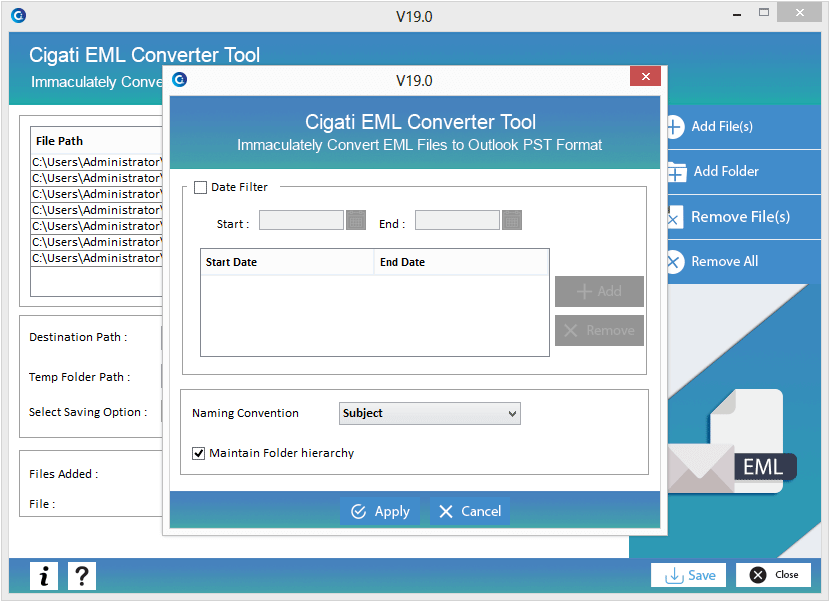Click the empty date range list area
830x602 pixels.
click(375, 316)
